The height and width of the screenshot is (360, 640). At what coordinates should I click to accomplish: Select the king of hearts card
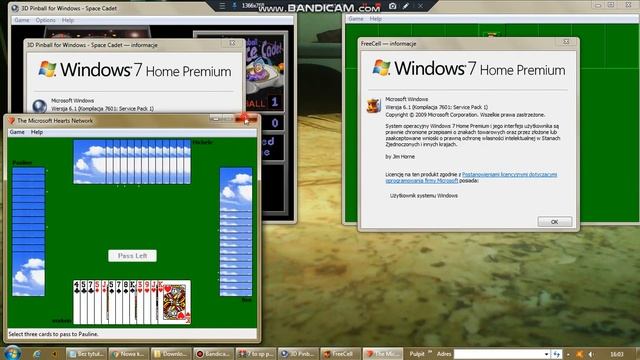174,302
